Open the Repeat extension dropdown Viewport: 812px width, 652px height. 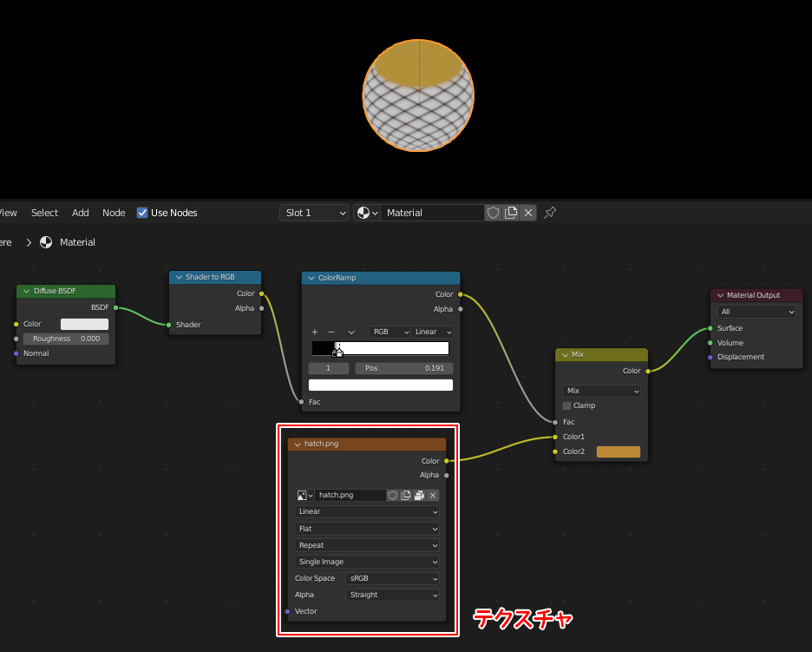366,545
